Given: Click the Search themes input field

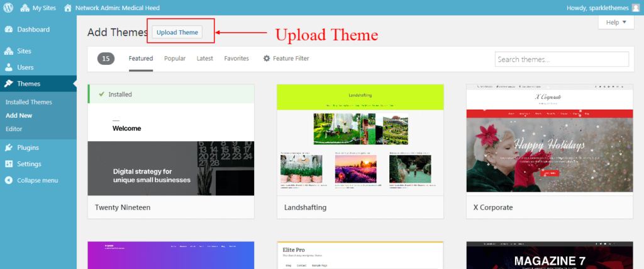Looking at the screenshot, I should click(x=562, y=59).
